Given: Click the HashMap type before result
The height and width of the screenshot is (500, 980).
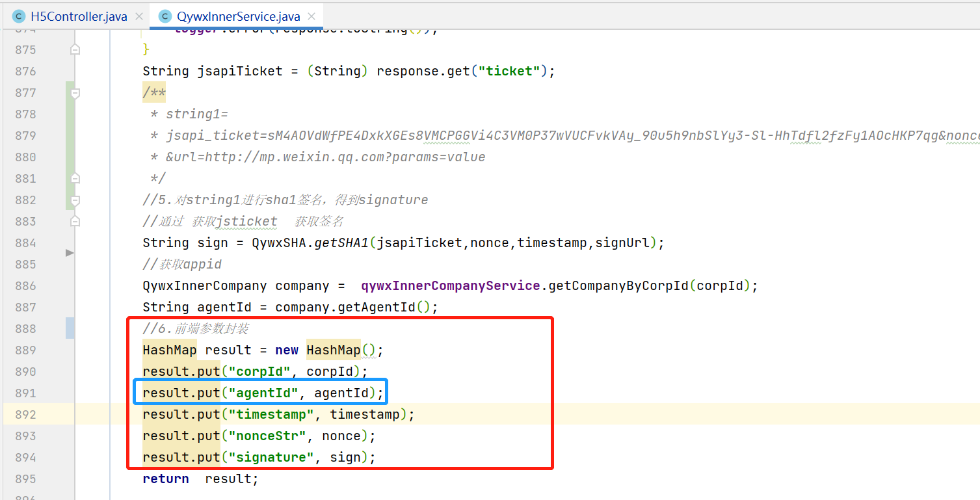Looking at the screenshot, I should [x=170, y=350].
